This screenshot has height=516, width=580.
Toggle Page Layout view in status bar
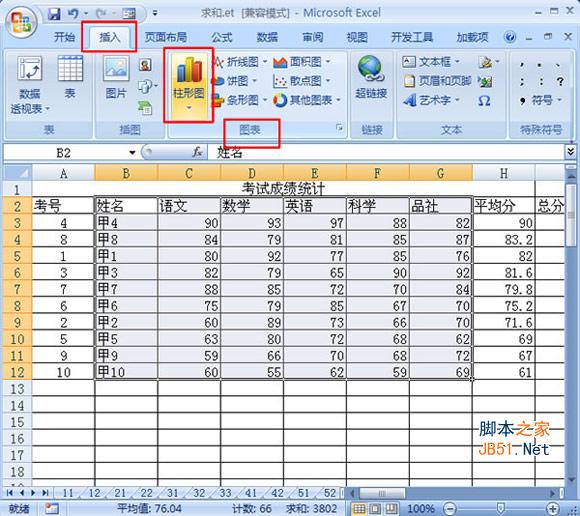pos(375,509)
